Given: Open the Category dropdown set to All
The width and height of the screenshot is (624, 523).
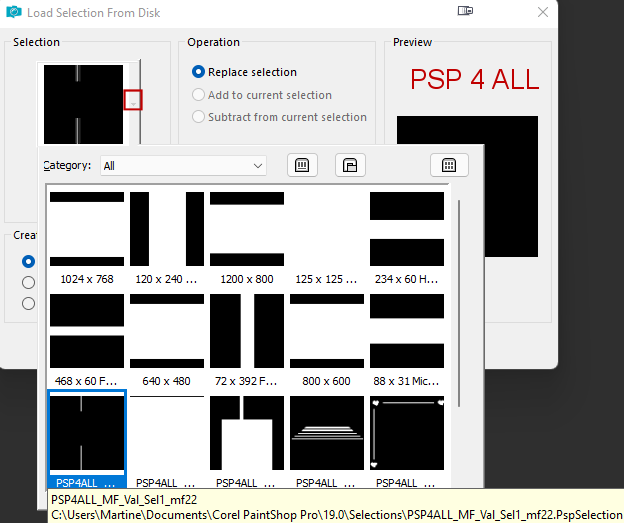Looking at the screenshot, I should (x=184, y=165).
